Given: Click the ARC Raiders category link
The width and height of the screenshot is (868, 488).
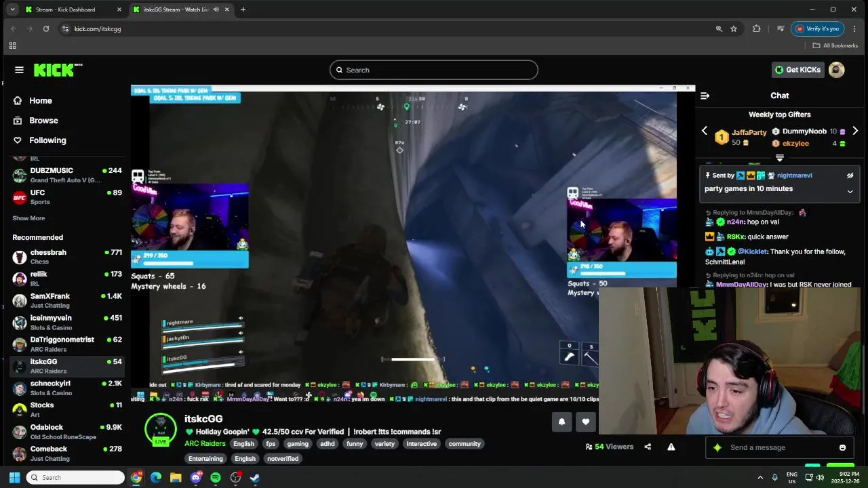Looking at the screenshot, I should pos(205,444).
